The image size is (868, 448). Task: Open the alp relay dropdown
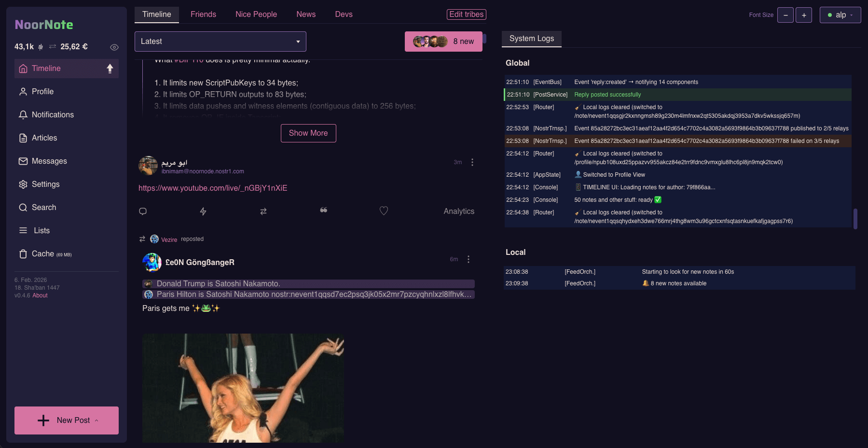click(840, 15)
